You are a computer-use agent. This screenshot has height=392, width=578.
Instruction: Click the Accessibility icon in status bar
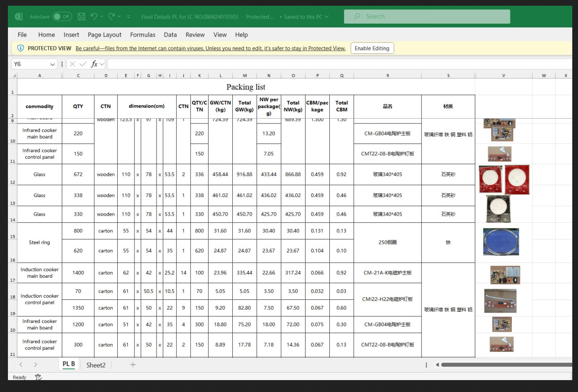[x=38, y=377]
